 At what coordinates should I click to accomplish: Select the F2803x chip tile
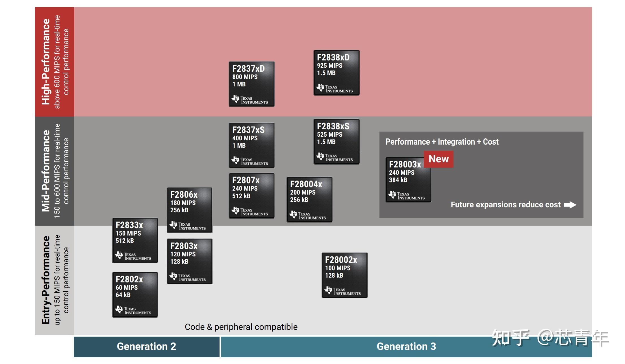click(189, 261)
